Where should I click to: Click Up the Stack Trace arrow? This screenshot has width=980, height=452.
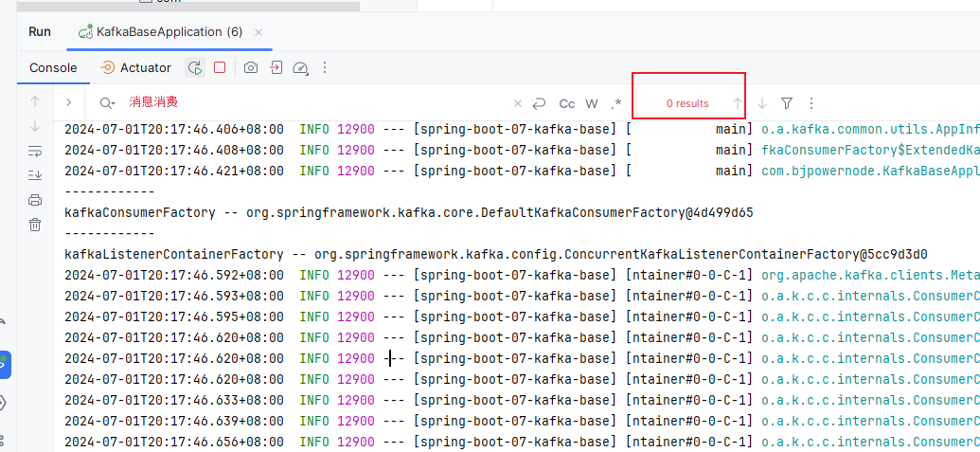click(x=35, y=100)
